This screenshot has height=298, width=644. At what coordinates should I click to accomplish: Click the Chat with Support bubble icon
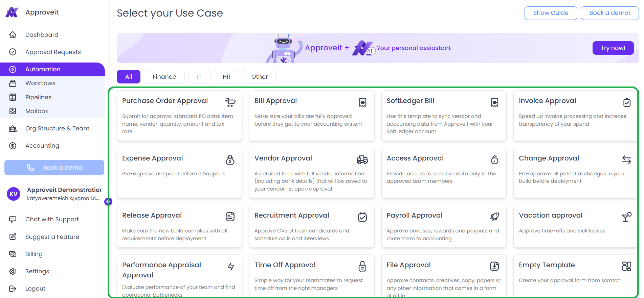pyautogui.click(x=13, y=219)
